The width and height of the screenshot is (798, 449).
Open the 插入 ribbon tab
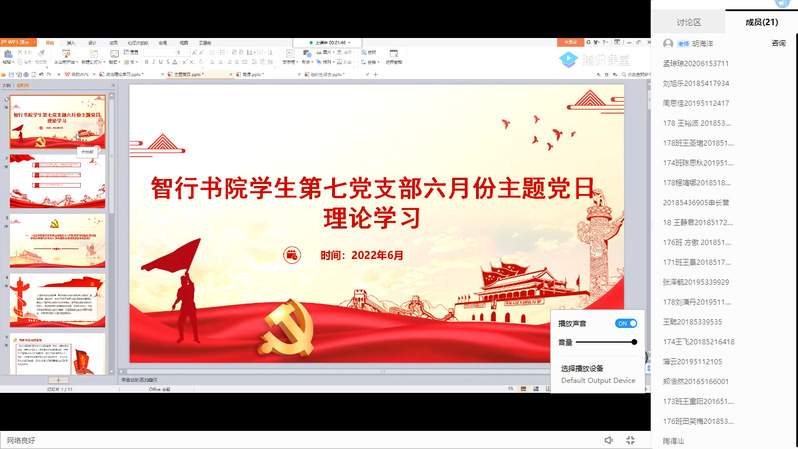point(71,43)
